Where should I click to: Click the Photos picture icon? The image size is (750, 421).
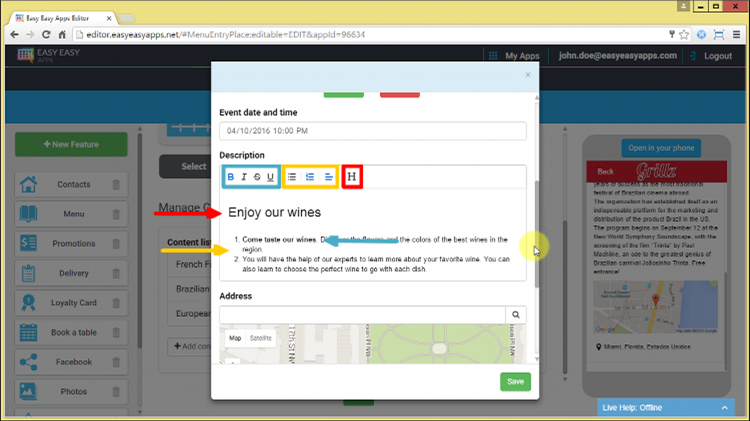click(x=28, y=391)
